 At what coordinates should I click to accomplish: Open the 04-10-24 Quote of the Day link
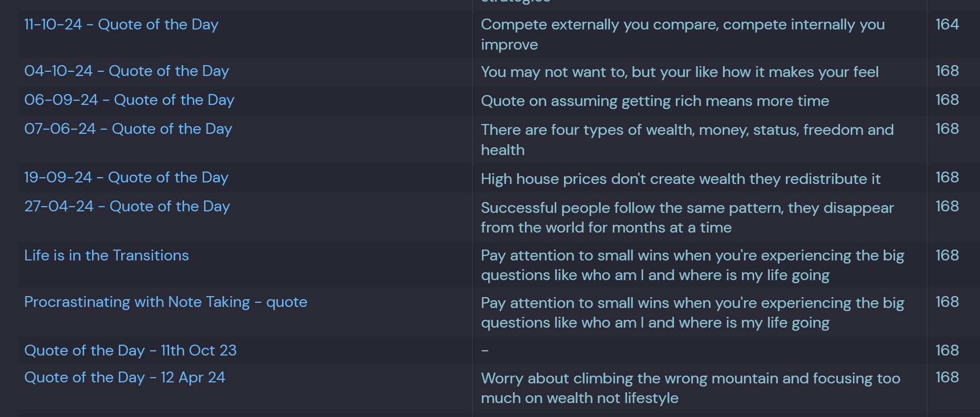(x=127, y=71)
